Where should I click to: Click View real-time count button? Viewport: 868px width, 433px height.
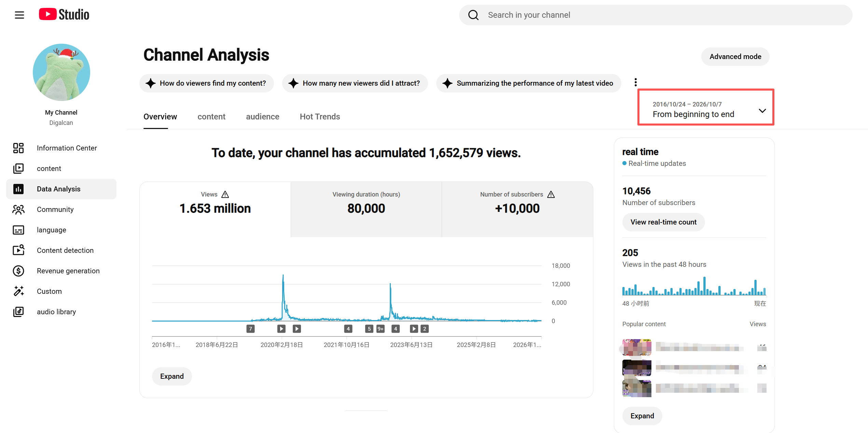[663, 222]
